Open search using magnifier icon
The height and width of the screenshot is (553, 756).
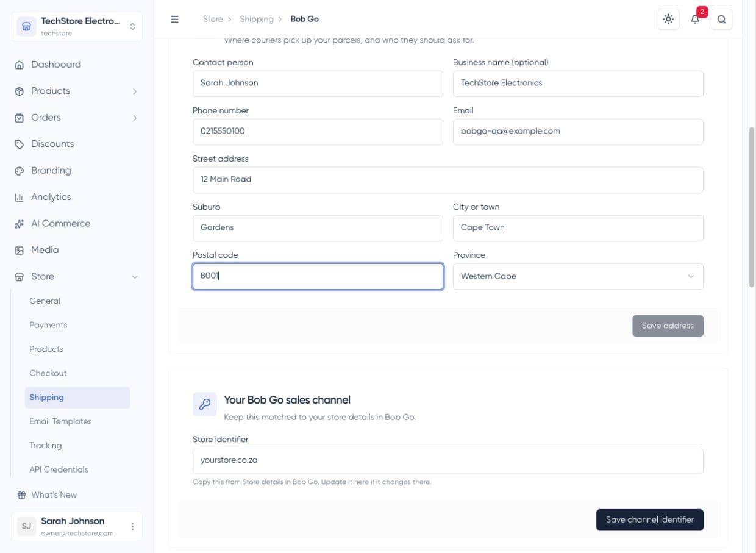tap(722, 19)
